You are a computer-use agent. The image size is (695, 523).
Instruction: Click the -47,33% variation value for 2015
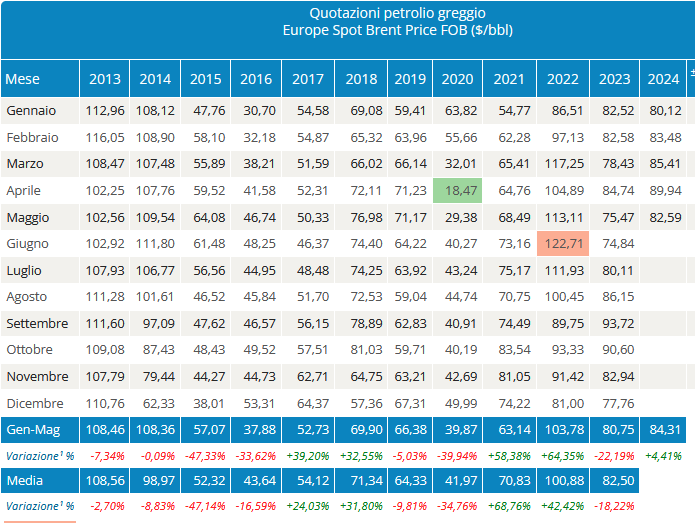(206, 455)
